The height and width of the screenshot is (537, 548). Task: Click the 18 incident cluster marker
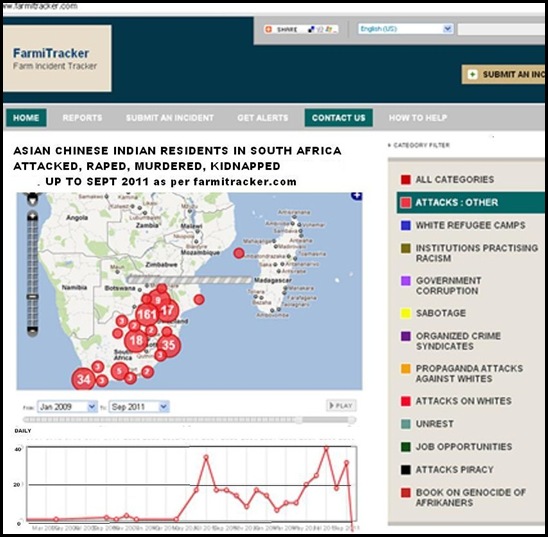(136, 340)
